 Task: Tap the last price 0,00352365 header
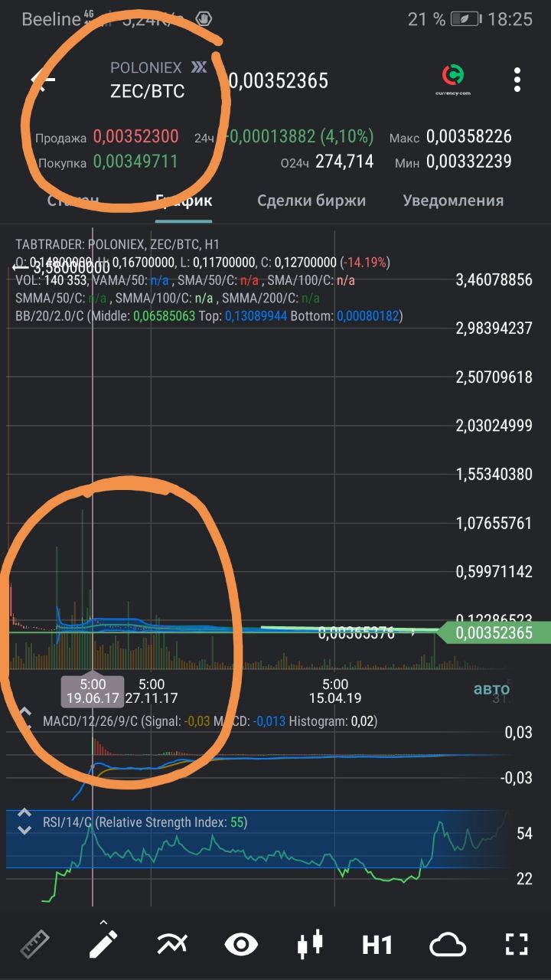coord(278,80)
